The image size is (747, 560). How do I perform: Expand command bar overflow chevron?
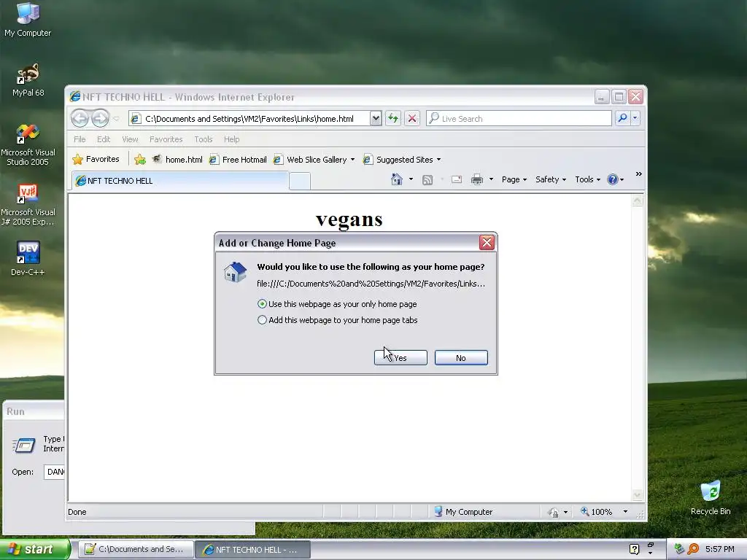click(639, 174)
